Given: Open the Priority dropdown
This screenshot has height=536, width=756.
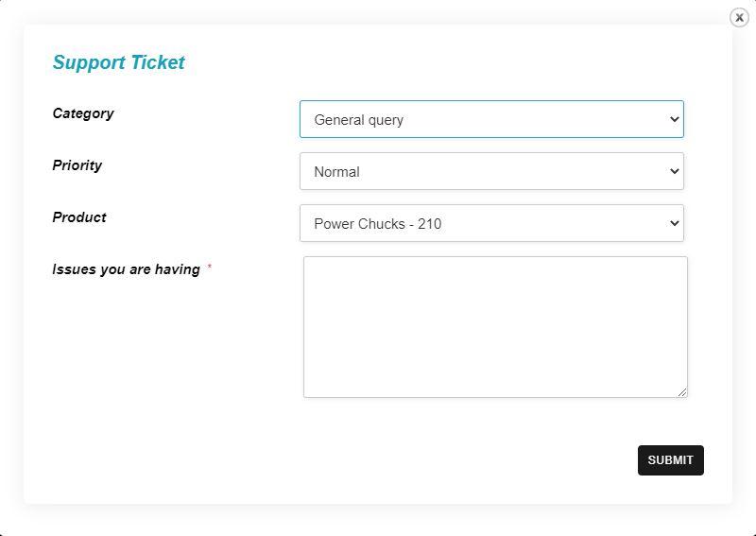Looking at the screenshot, I should point(491,171).
